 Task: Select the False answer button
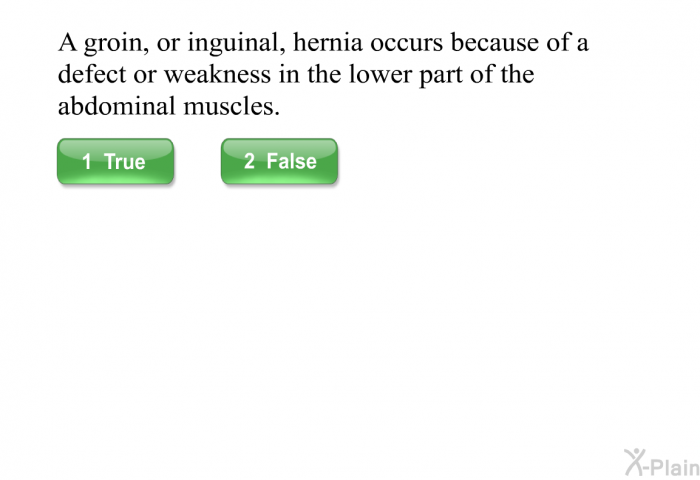(279, 162)
